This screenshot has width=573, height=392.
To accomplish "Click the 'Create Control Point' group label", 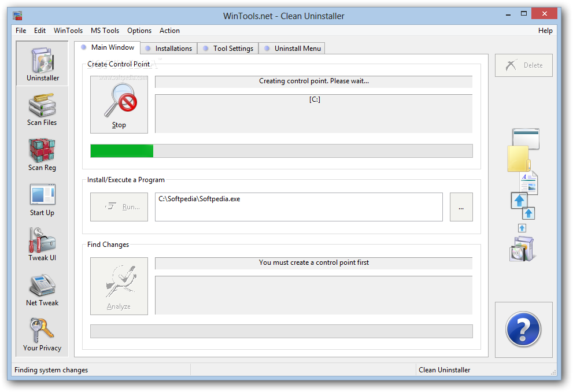I will pyautogui.click(x=119, y=64).
